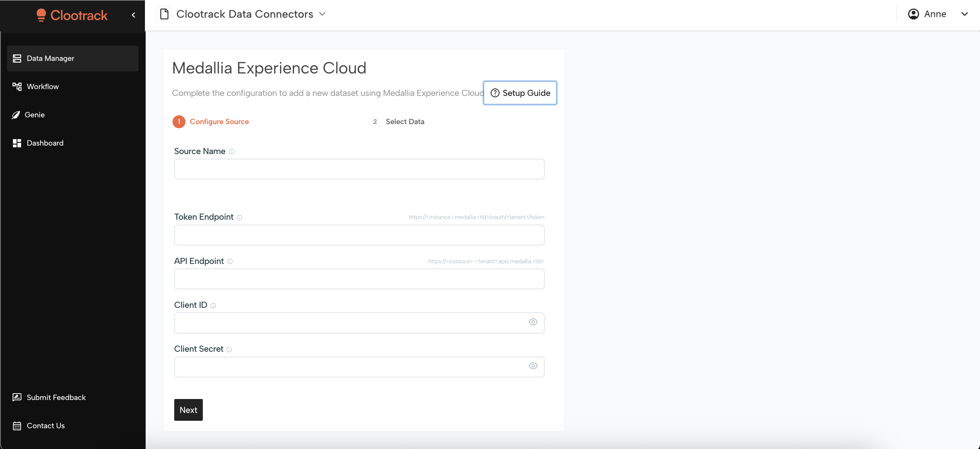Open Workflow in the sidebar

73,87
